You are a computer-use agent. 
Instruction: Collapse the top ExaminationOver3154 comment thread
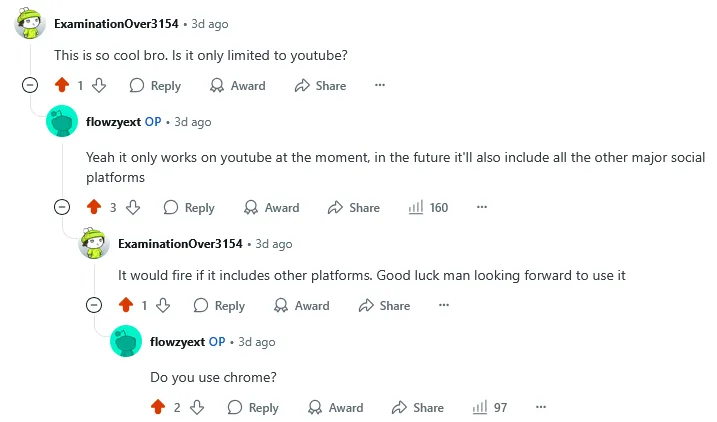(30, 85)
